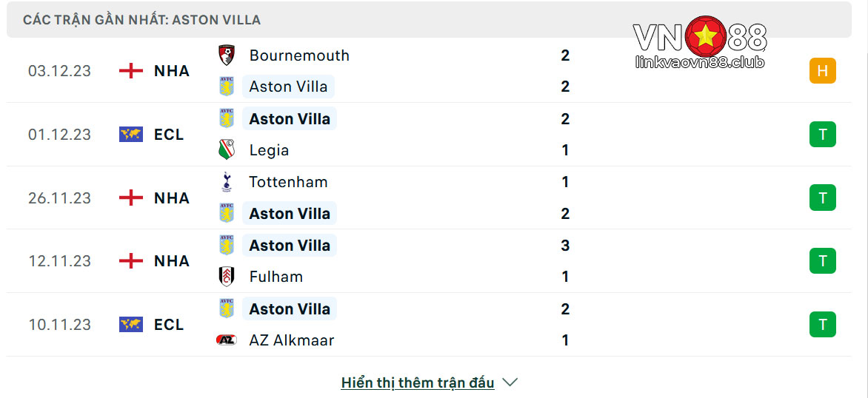Click the Legia club crest icon

227,149
